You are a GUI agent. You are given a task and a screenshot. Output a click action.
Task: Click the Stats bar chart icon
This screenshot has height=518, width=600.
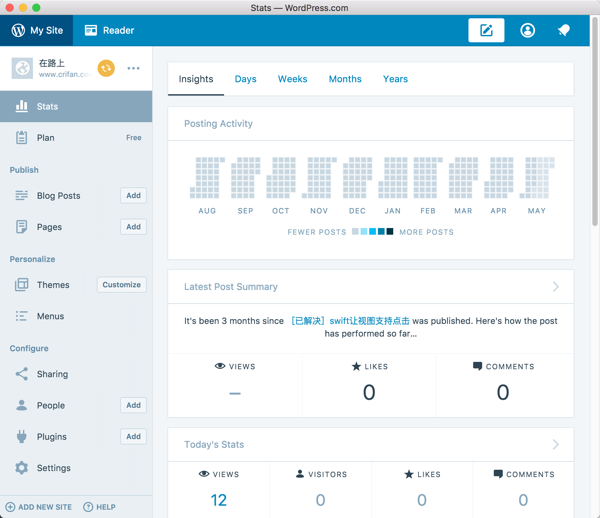pos(21,106)
